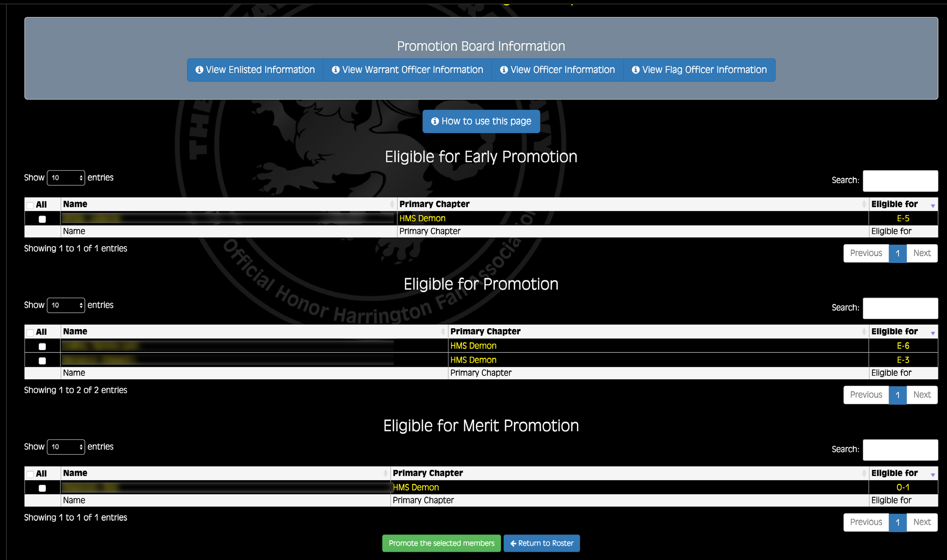Tick the checkbox for the E-6 eligible member
Image resolution: width=947 pixels, height=560 pixels.
point(42,346)
